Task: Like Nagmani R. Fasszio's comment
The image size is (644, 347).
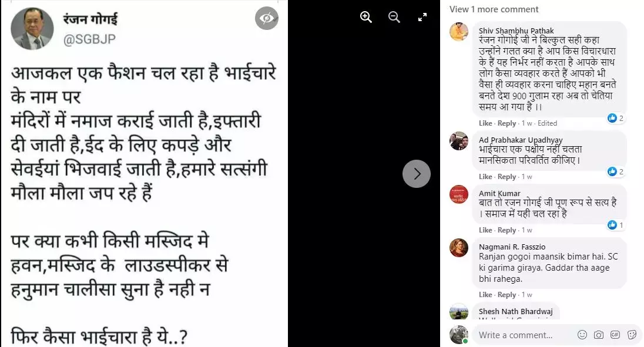Action: click(485, 295)
